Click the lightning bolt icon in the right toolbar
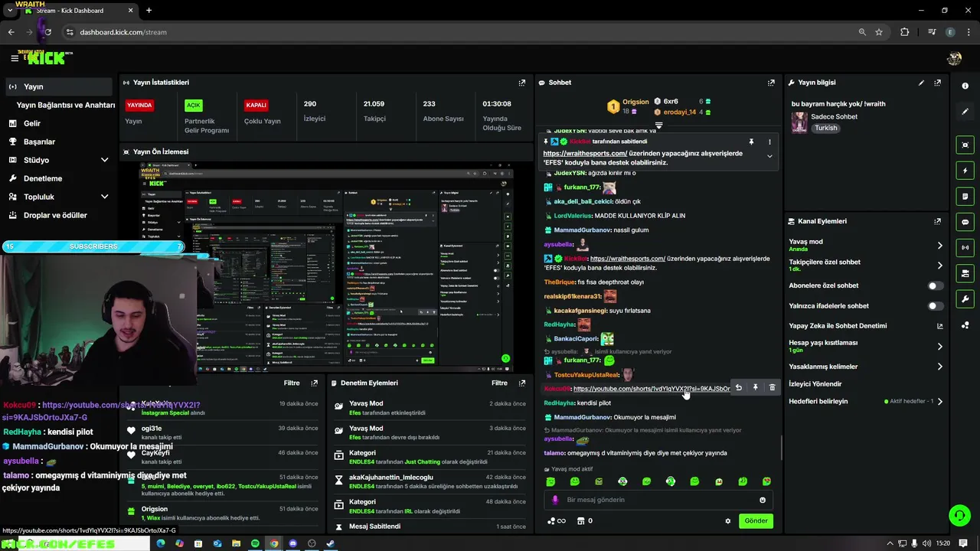The width and height of the screenshot is (980, 551). (x=965, y=171)
